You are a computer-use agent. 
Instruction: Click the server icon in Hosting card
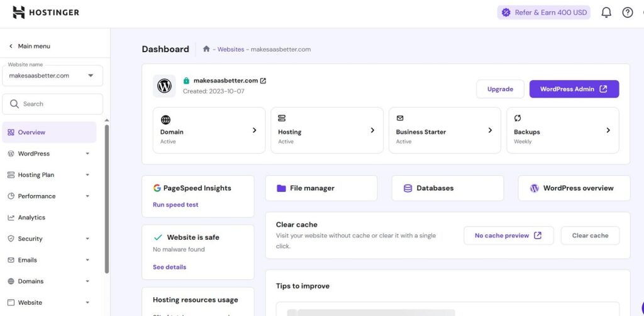(282, 118)
